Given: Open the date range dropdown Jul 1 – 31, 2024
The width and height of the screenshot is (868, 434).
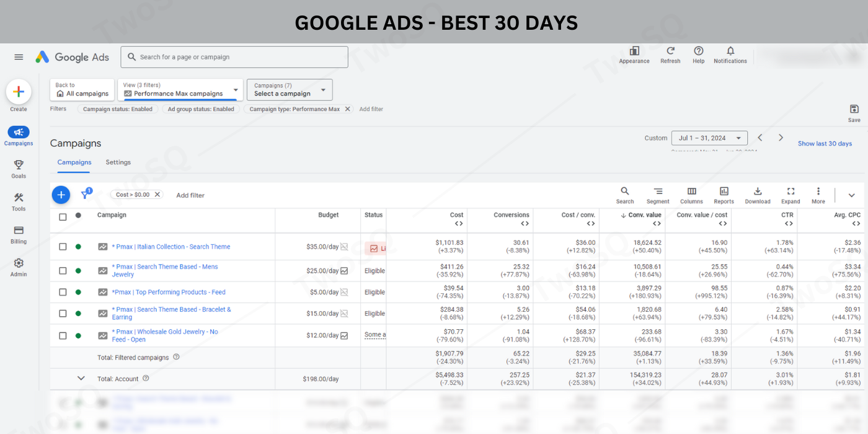Looking at the screenshot, I should 710,138.
